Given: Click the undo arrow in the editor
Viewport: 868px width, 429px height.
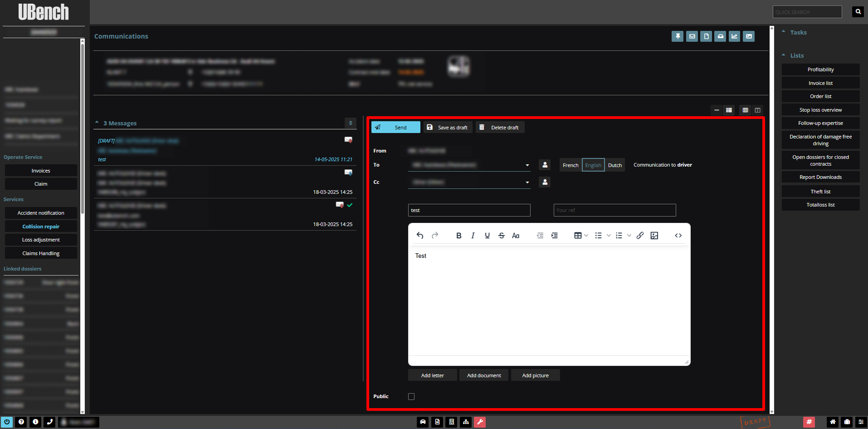Looking at the screenshot, I should pos(420,236).
